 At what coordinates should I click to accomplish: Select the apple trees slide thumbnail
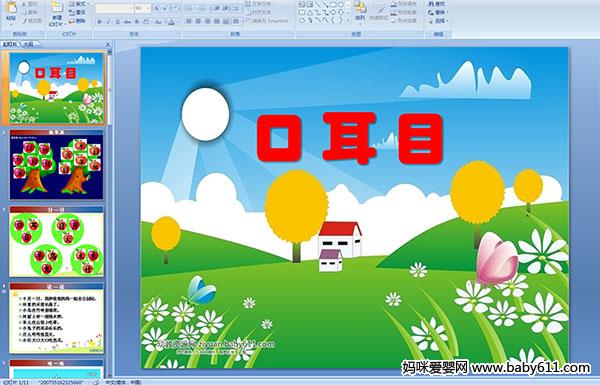point(57,166)
